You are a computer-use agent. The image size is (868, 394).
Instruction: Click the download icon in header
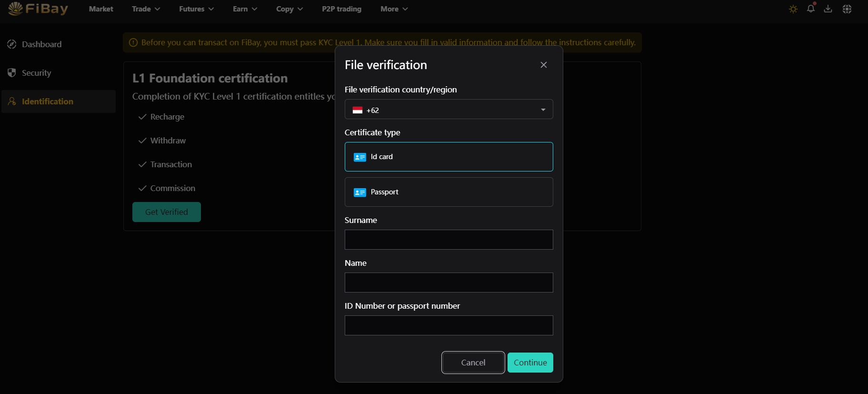point(828,9)
